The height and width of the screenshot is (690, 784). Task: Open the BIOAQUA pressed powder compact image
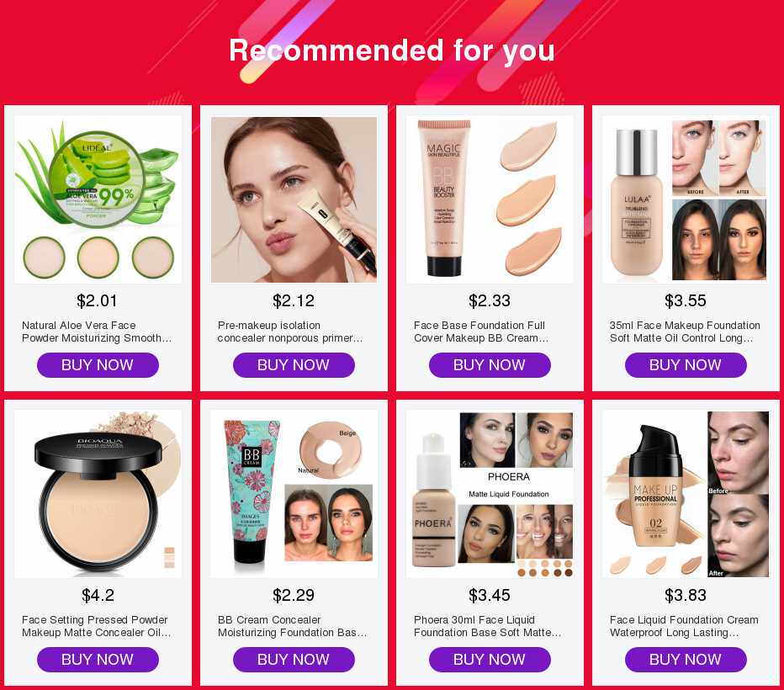point(98,494)
